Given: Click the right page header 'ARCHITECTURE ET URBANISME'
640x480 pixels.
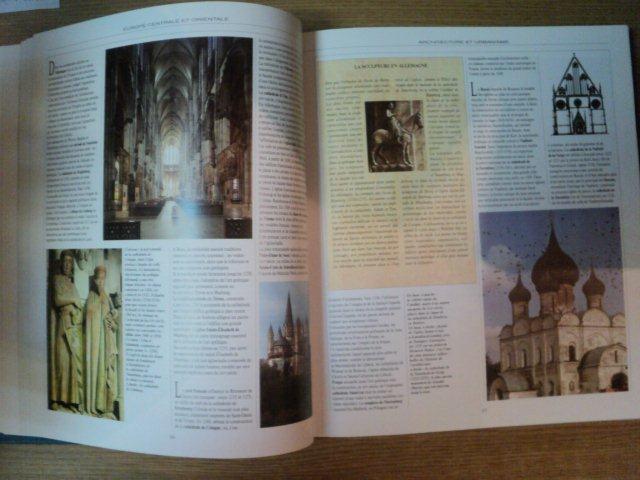Looking at the screenshot, I should (463, 42).
